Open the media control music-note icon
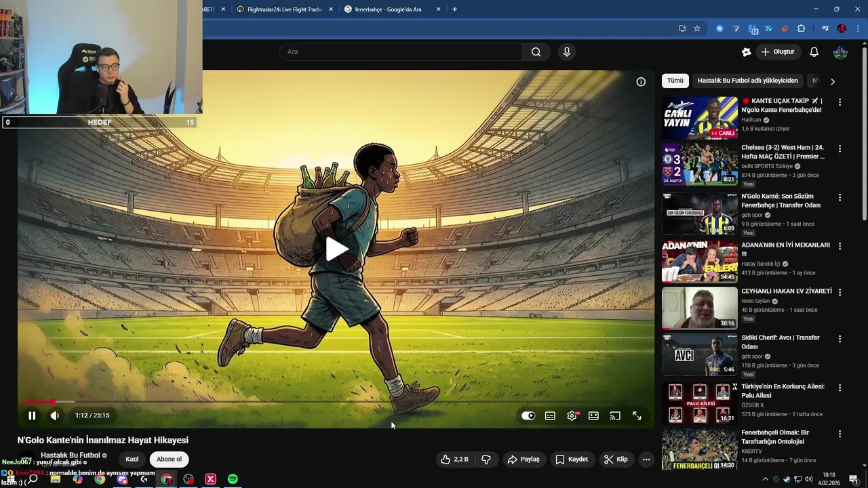The image size is (868, 488). (825, 28)
